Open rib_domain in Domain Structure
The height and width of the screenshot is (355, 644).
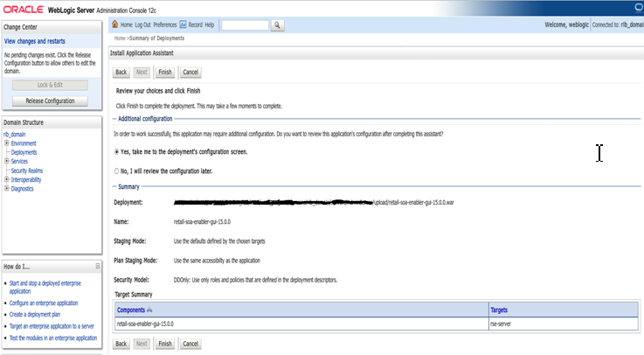[x=14, y=135]
